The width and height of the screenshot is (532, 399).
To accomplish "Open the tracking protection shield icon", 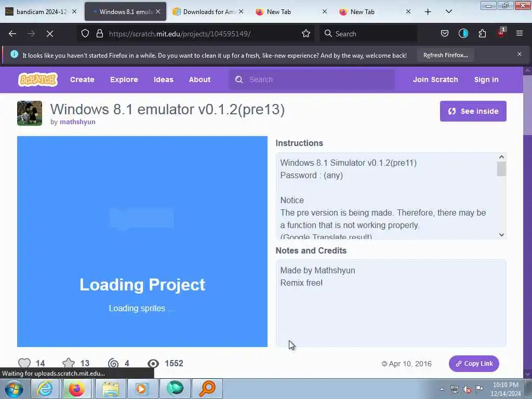I will coord(85,33).
